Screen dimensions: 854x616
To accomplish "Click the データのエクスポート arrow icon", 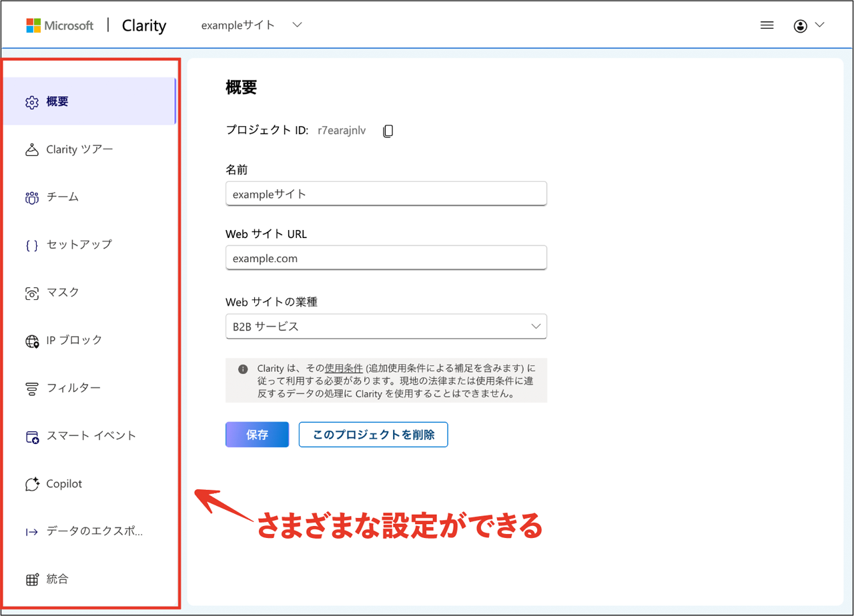I will tap(32, 531).
